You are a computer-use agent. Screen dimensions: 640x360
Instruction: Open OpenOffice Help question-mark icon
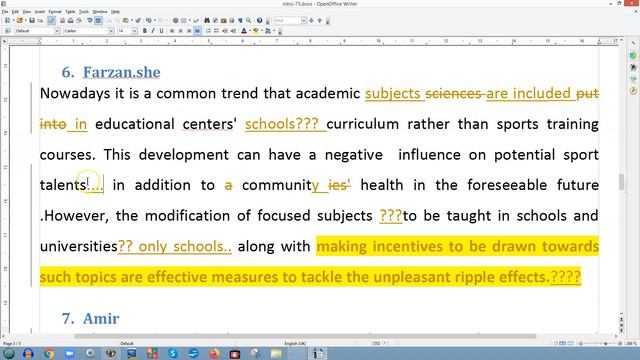pos(259,20)
